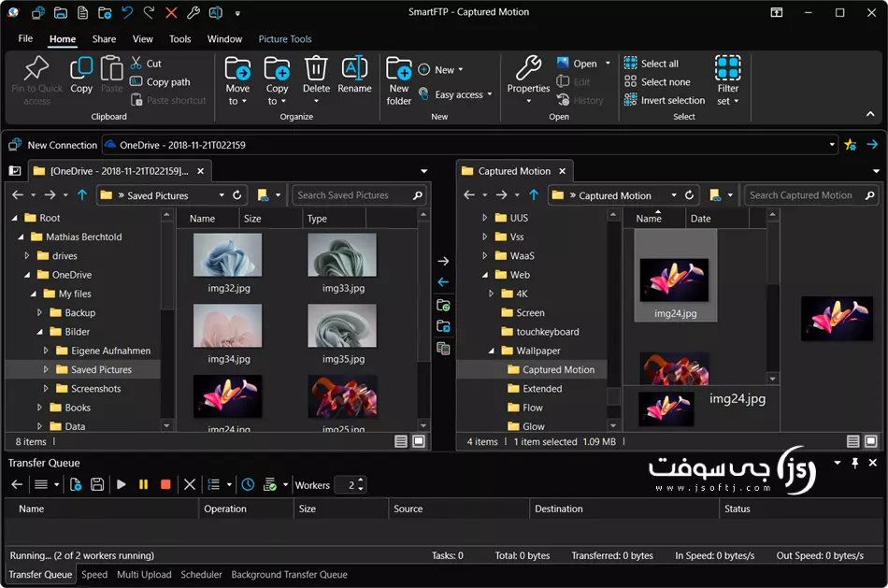Click the scheduler clock icon in queue toolbar
The width and height of the screenshot is (888, 588).
248,485
